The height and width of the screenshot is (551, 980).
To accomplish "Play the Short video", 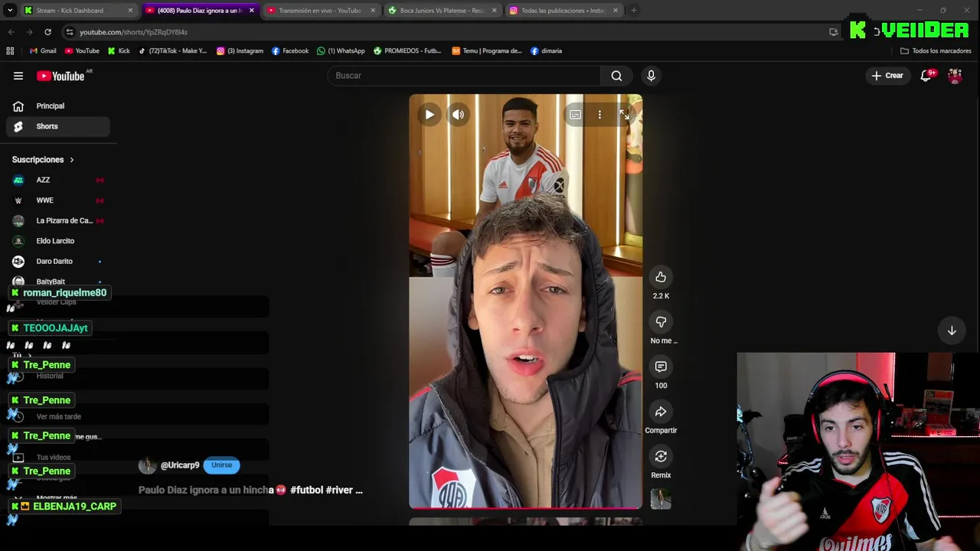I will click(430, 115).
